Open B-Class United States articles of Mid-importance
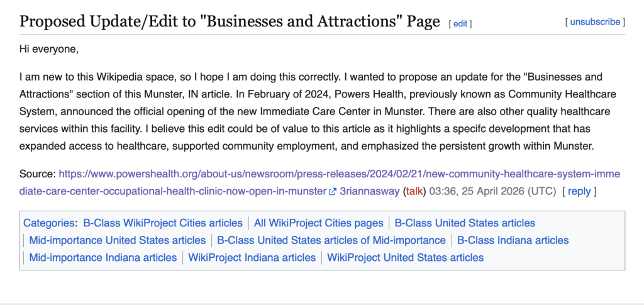This screenshot has height=305, width=644. coord(331,240)
